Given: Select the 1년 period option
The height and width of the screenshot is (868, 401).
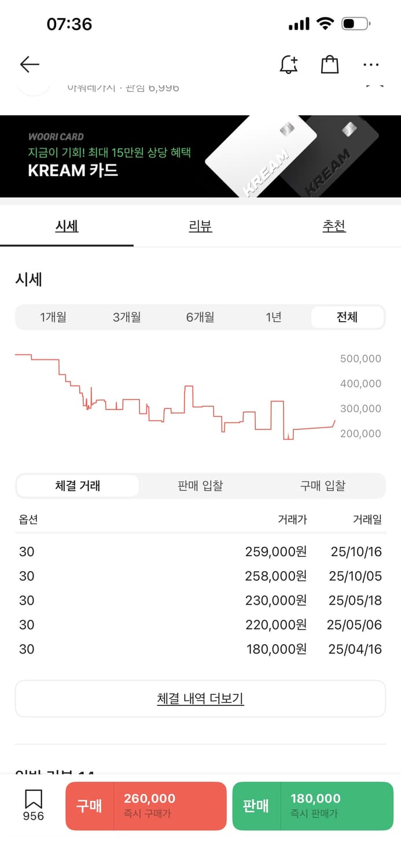Looking at the screenshot, I should 274,317.
